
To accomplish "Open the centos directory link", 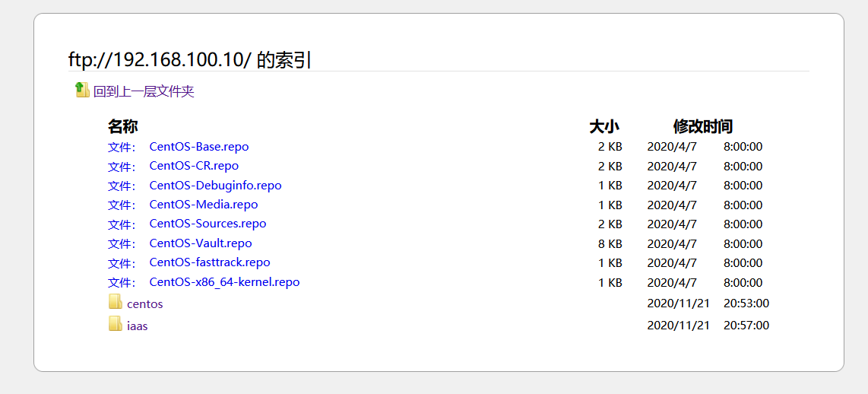I will 144,303.
